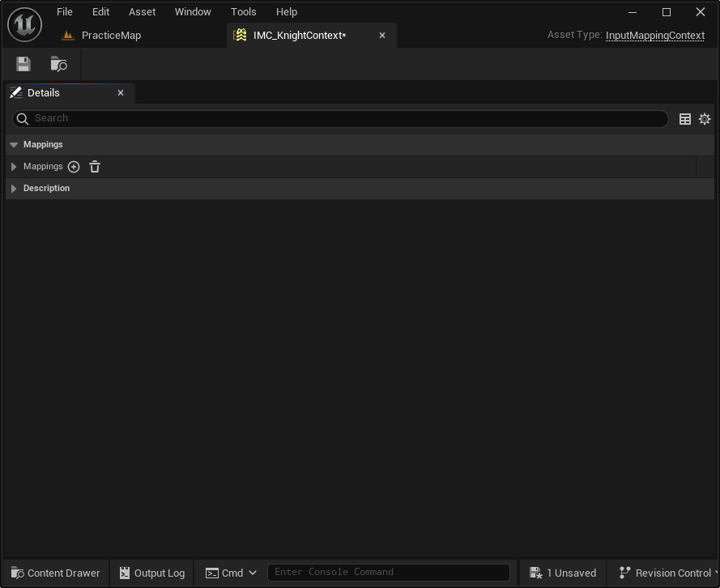Close the Details panel tab
Image resolution: width=720 pixels, height=588 pixels.
pos(121,92)
